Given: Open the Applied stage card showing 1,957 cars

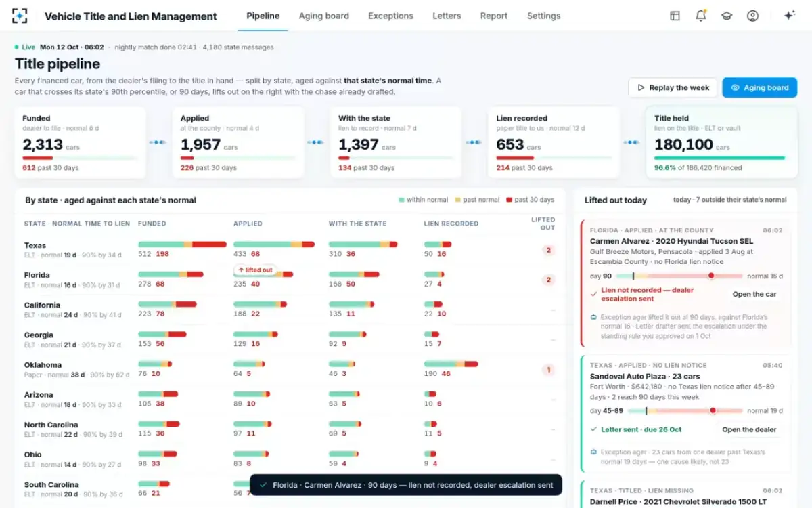Looking at the screenshot, I should tap(238, 142).
